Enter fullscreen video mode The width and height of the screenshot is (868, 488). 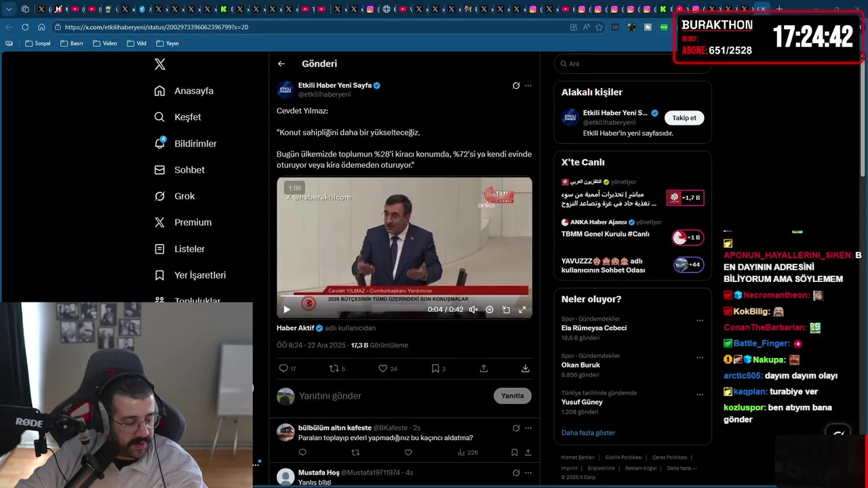coord(522,309)
